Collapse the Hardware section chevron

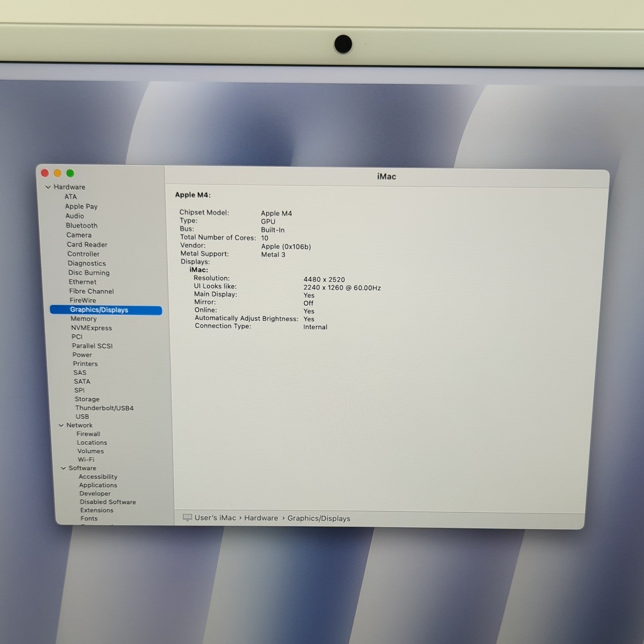(x=48, y=187)
